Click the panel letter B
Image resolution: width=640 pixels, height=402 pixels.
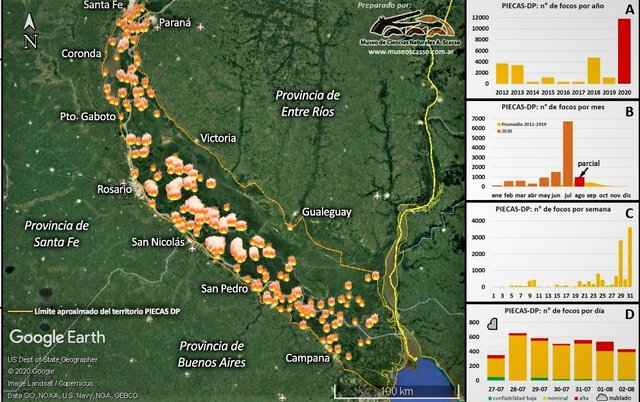(629, 111)
